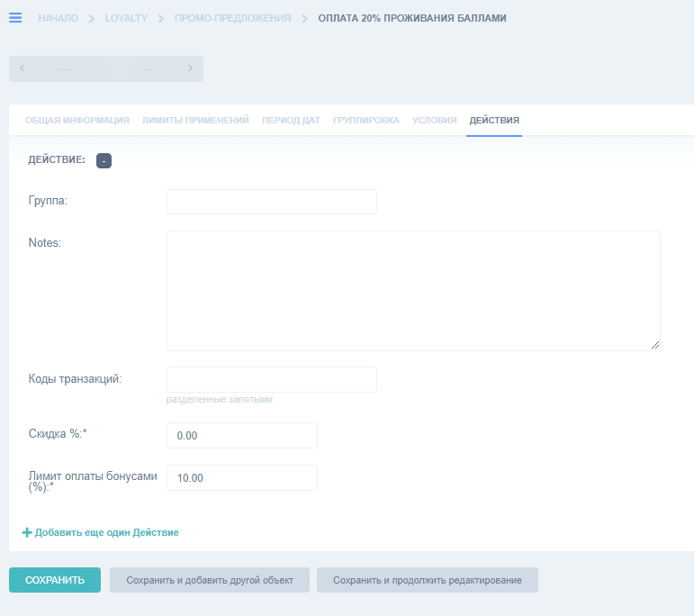Click Сохранить и добавить другой объект
Screen dimensions: 694x616
tap(210, 580)
